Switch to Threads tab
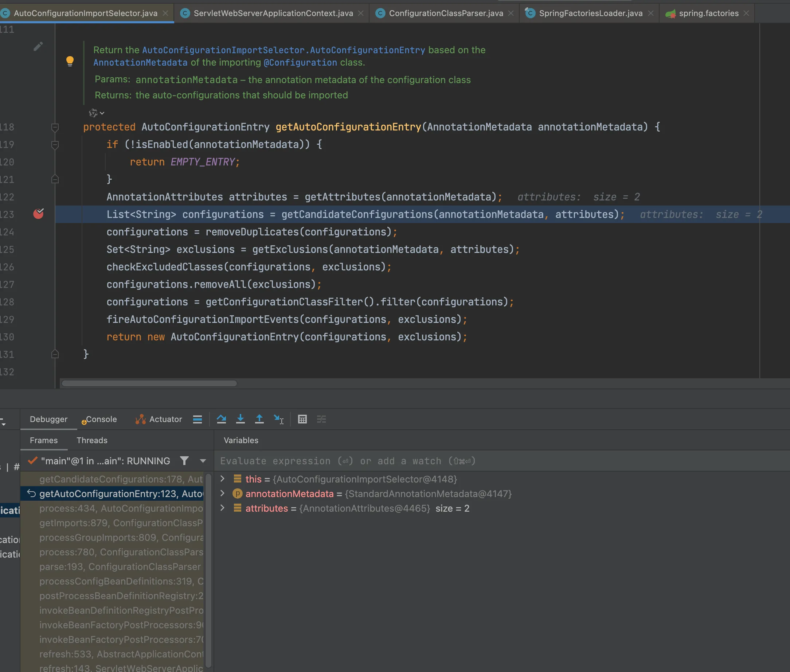Image resolution: width=790 pixels, height=672 pixels. (92, 440)
